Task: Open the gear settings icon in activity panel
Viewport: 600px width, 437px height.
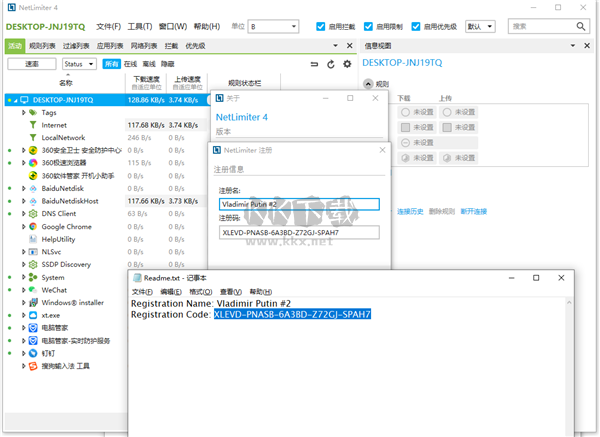Action: click(347, 64)
